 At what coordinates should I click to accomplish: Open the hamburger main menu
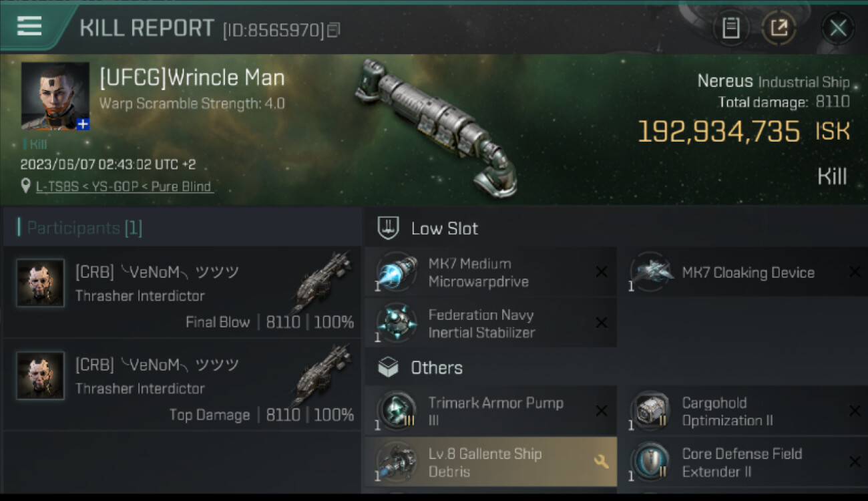pos(29,27)
